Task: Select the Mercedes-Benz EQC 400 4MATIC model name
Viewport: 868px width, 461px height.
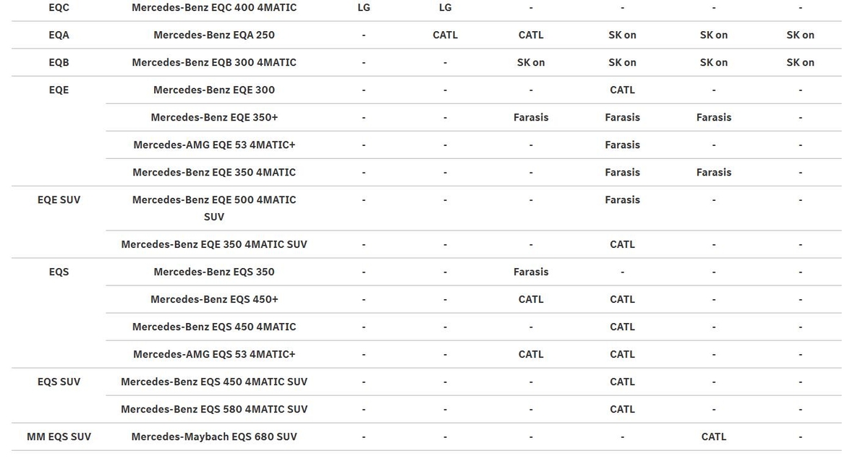Action: (x=213, y=7)
